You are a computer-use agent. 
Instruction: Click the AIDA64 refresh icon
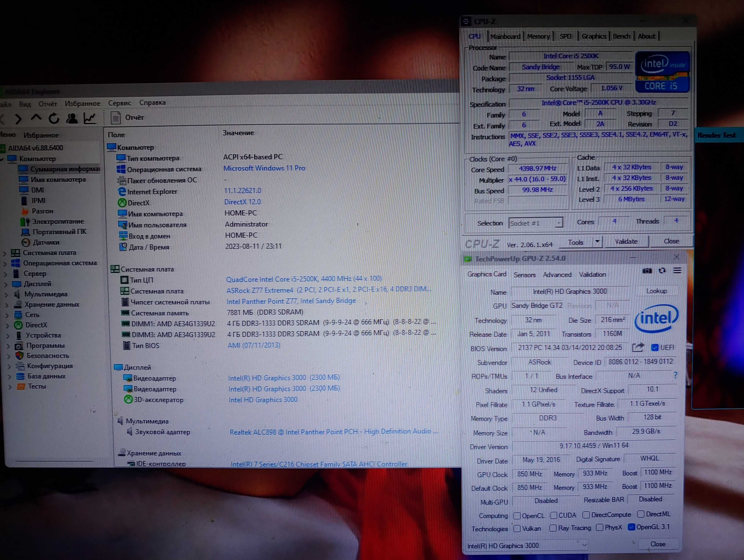coord(54,118)
